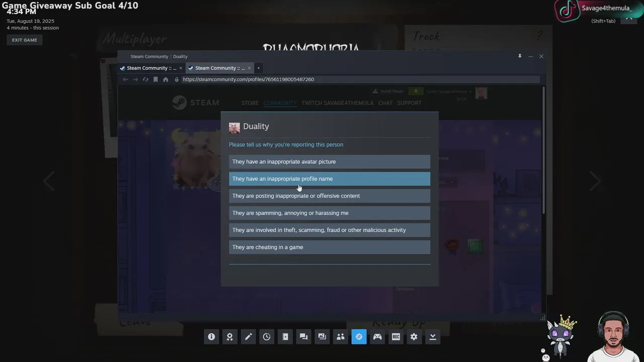Select cheating in a game reason
The width and height of the screenshot is (644, 362).
[330, 247]
